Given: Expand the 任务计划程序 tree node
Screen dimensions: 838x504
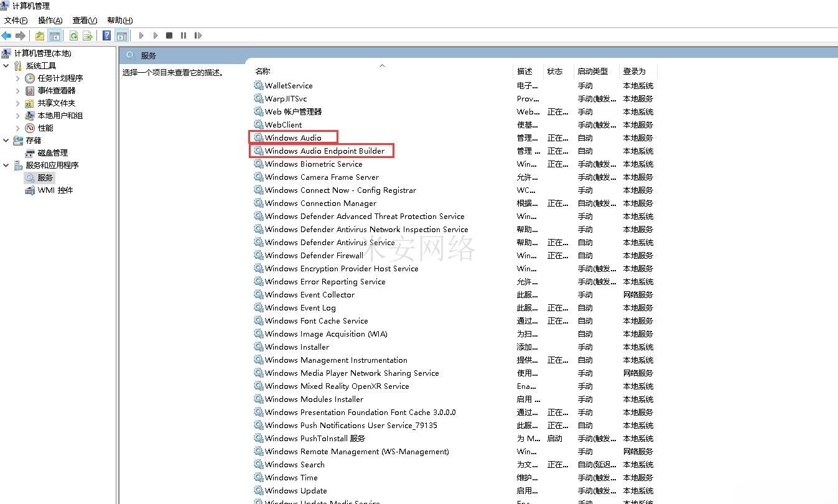Looking at the screenshot, I should point(17,78).
